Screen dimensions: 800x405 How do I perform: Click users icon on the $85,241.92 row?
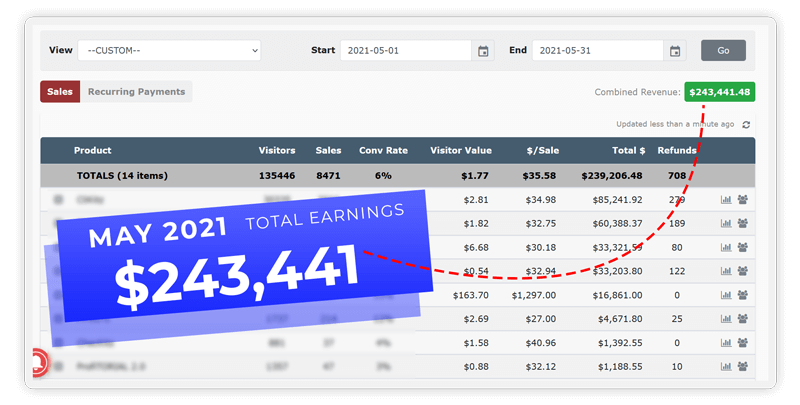pos(743,199)
